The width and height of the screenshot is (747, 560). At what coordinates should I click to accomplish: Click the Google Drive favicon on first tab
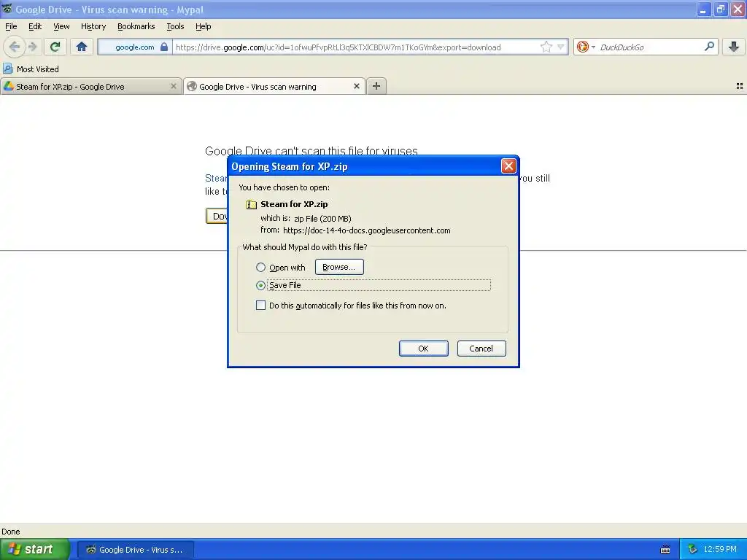(9, 86)
